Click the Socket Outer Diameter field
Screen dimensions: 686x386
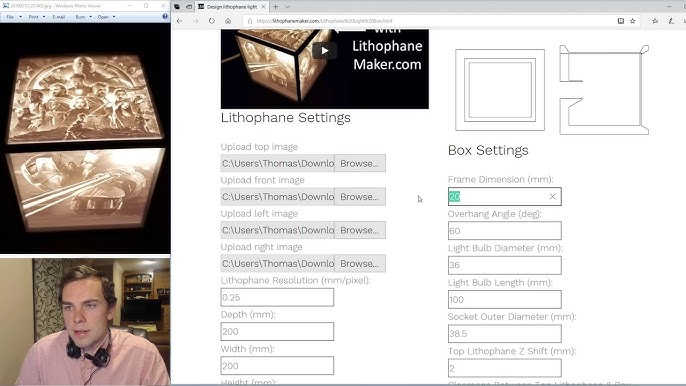pyautogui.click(x=504, y=333)
